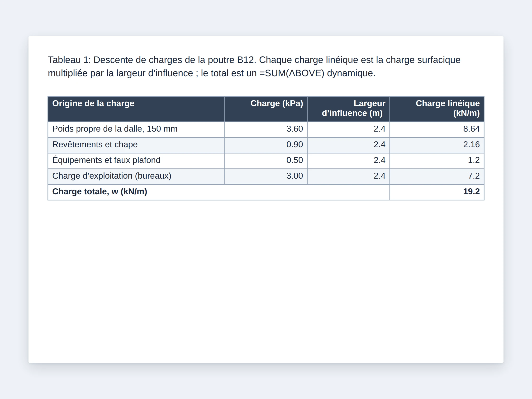532x399 pixels.
Task: Click the 'Charge totale, w (kN/m)' cell
Action: pyautogui.click(x=219, y=192)
